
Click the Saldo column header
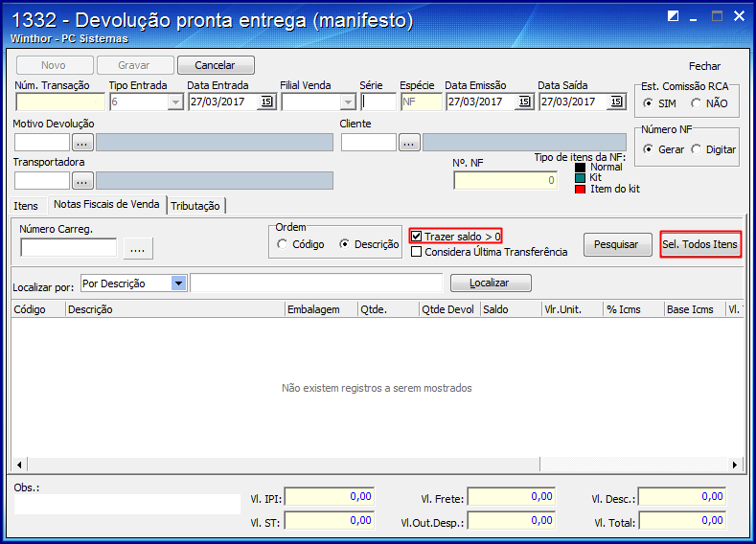[511, 309]
